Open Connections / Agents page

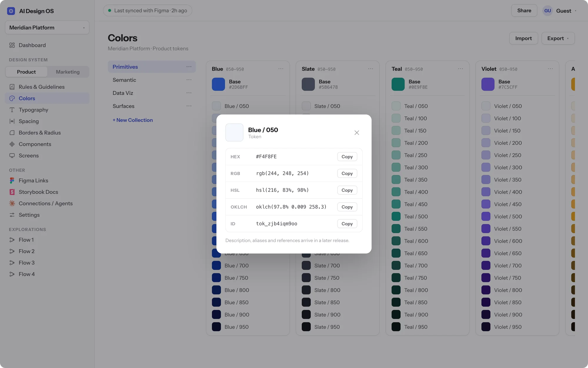tap(47, 203)
